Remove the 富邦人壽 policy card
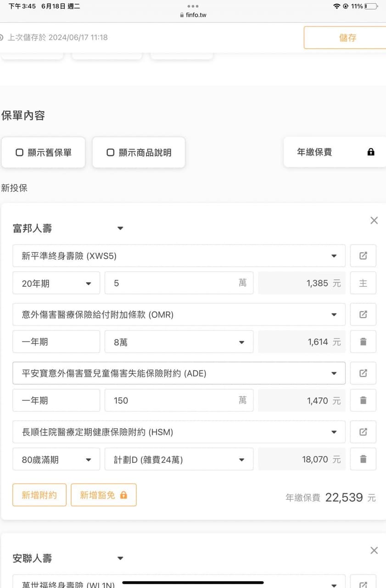Viewport: 386px width, 588px height. pos(374,220)
